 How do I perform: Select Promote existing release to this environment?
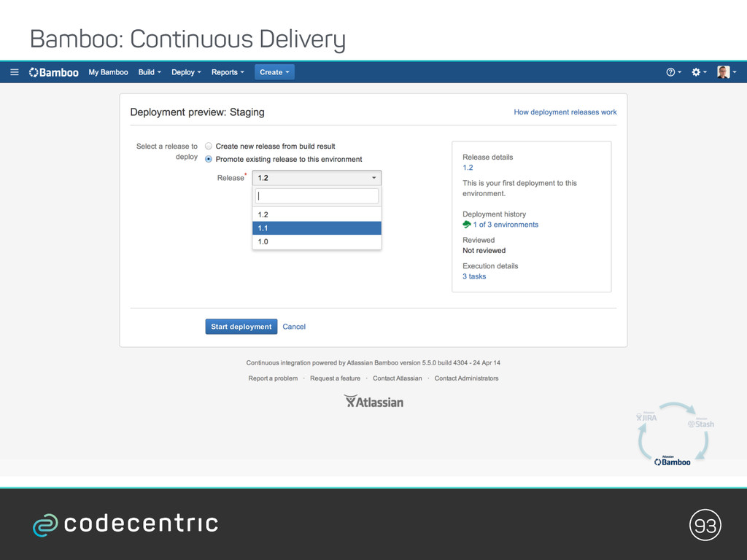coord(209,159)
